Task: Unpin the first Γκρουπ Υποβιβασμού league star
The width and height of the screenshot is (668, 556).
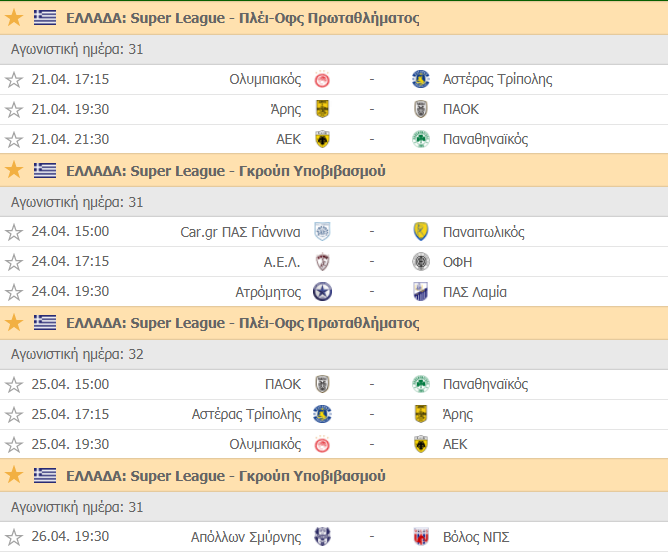Action: 14,171
